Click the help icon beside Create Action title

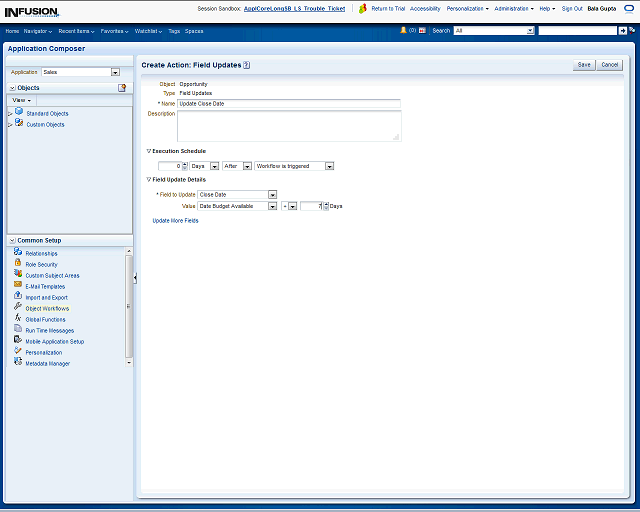click(x=246, y=65)
